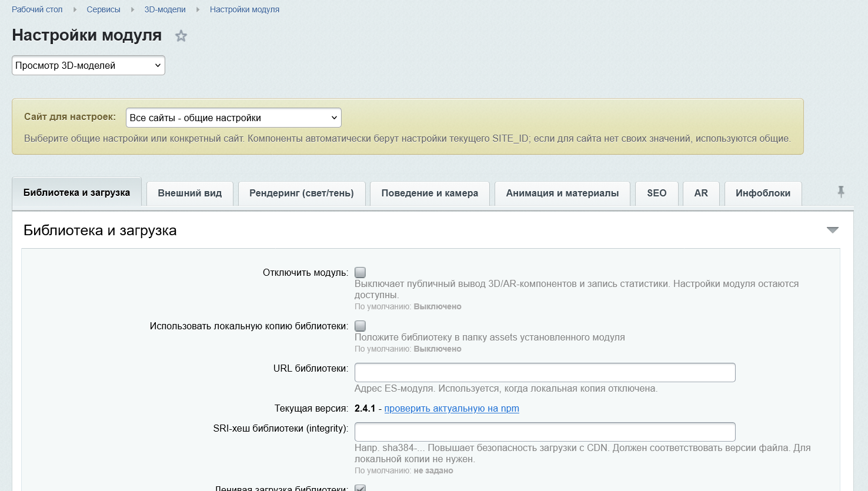The height and width of the screenshot is (491, 868).
Task: Collapse the Библиотека и загрузка section arrow
Action: coord(833,230)
